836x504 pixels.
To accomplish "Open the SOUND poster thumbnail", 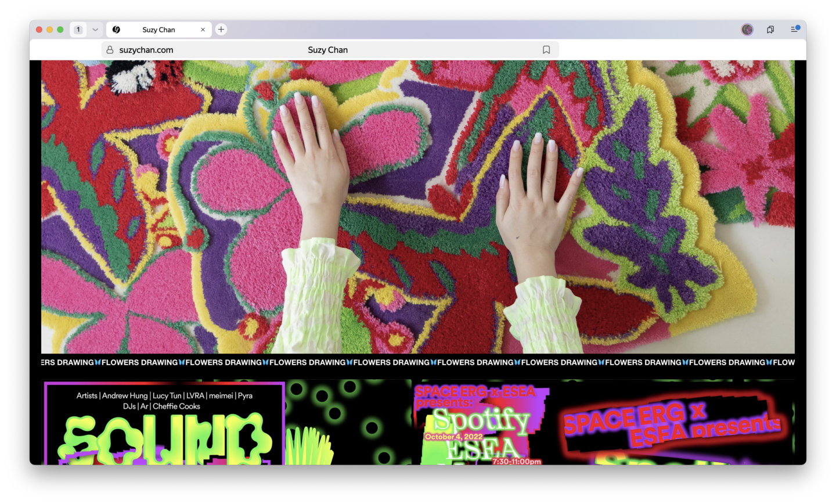I will pos(164,423).
